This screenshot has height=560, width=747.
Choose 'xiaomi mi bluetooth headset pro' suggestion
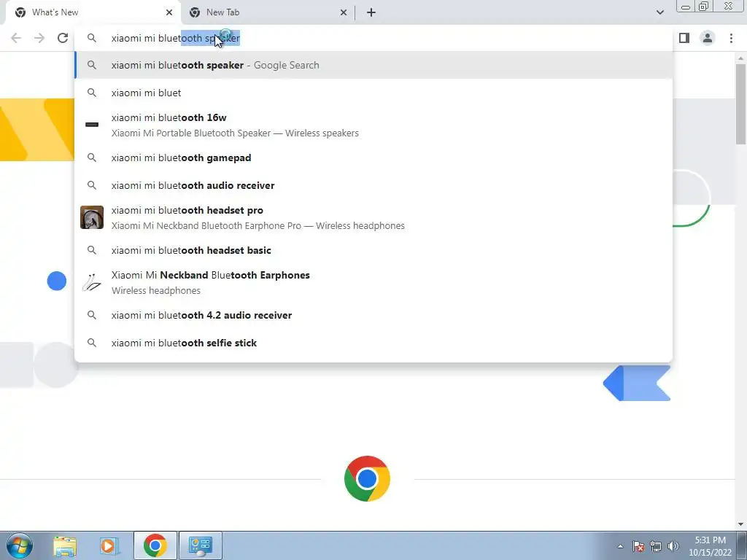point(374,217)
